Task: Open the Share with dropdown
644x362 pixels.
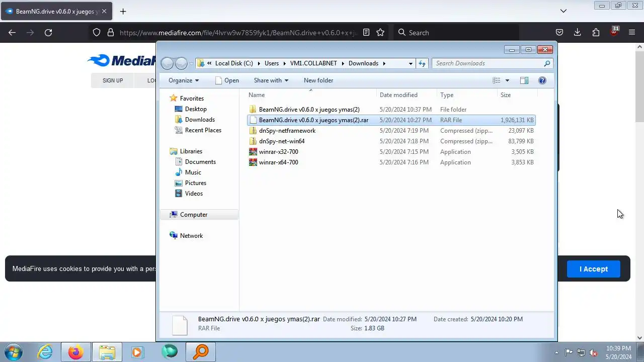Action: (x=271, y=80)
